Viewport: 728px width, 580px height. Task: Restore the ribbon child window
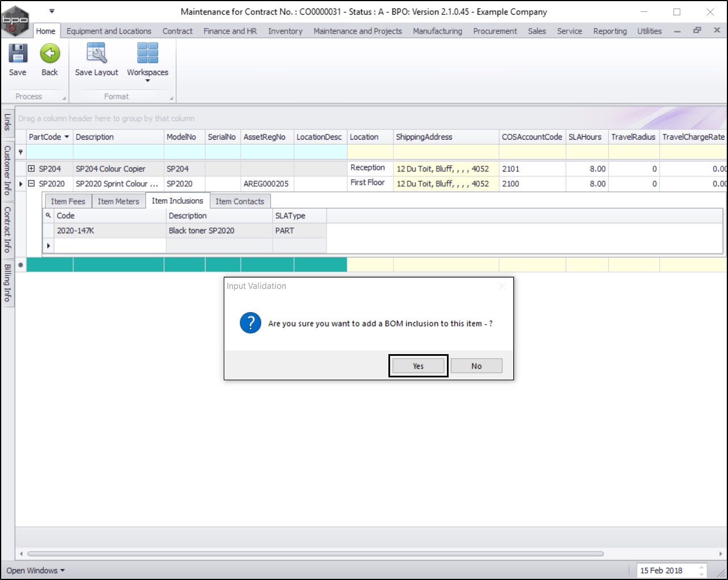(697, 31)
